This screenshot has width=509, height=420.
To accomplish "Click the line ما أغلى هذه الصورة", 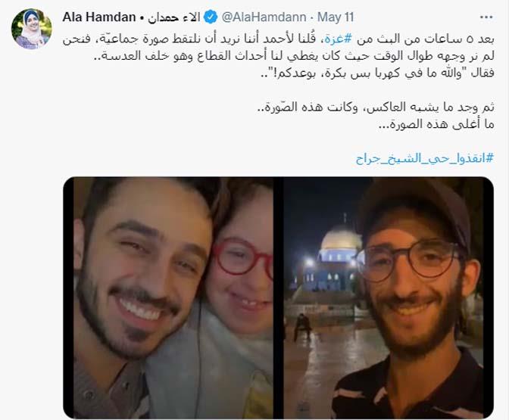I will [436, 124].
